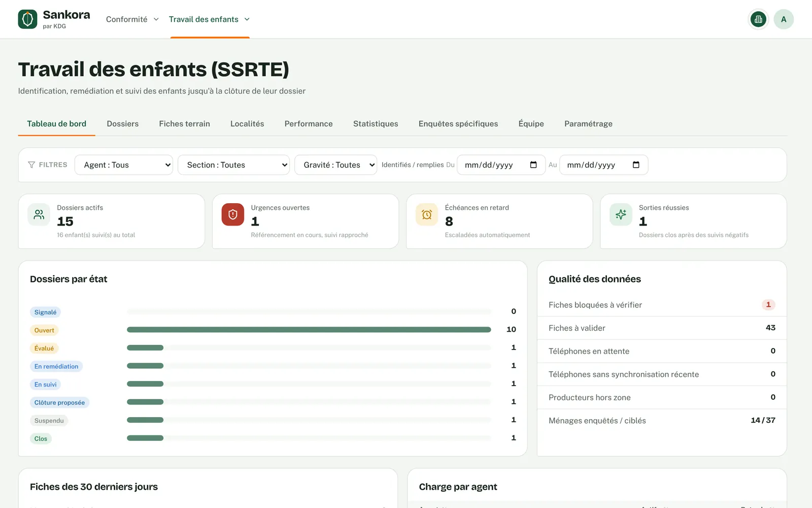The image size is (812, 508).
Task: Go to the Performance tab
Action: pos(309,123)
